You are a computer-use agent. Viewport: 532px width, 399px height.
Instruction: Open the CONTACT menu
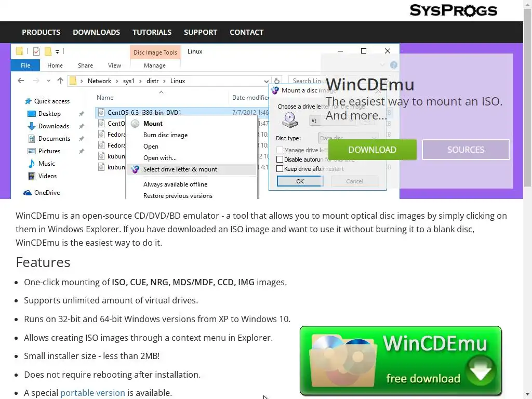tap(247, 32)
